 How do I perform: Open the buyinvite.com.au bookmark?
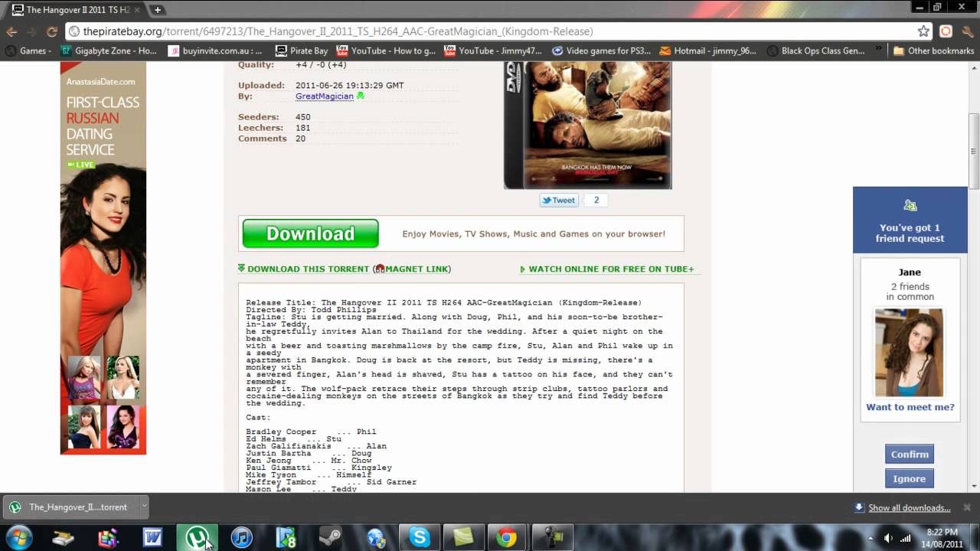217,51
